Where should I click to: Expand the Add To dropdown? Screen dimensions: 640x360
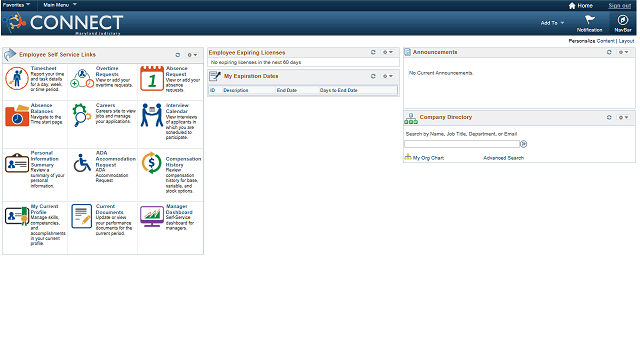click(x=552, y=23)
